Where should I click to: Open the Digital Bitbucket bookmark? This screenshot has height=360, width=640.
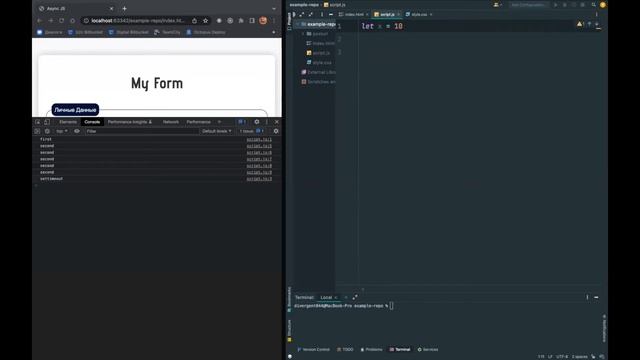129,32
